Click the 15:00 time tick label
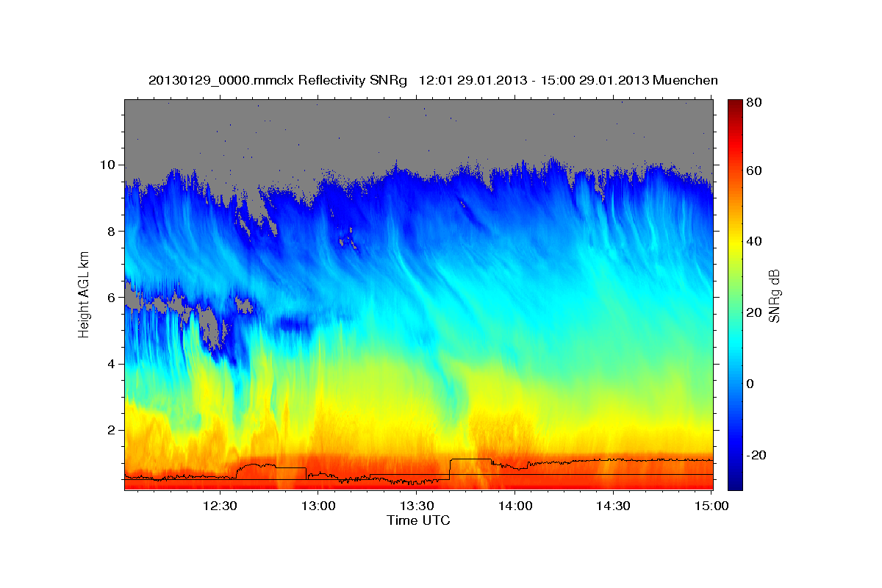 711,506
